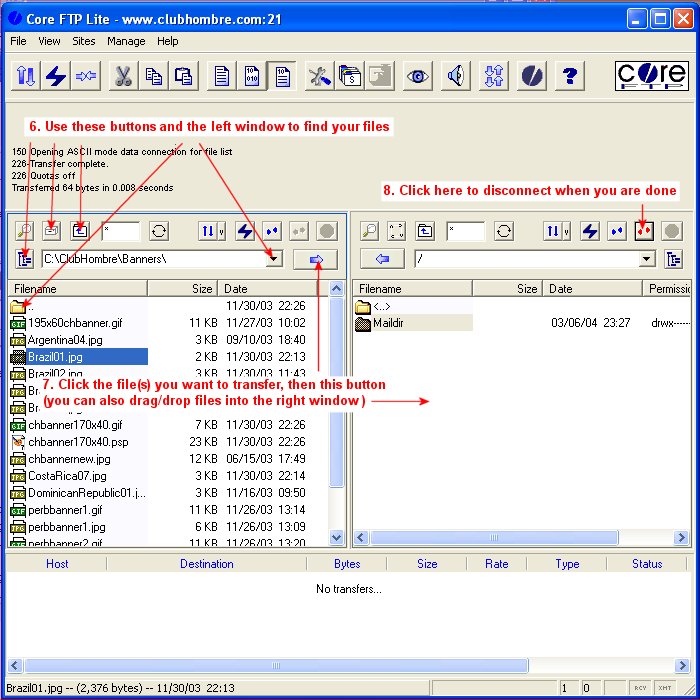700x700 pixels.
Task: Select the remote <..> parent folder
Action: point(382,306)
